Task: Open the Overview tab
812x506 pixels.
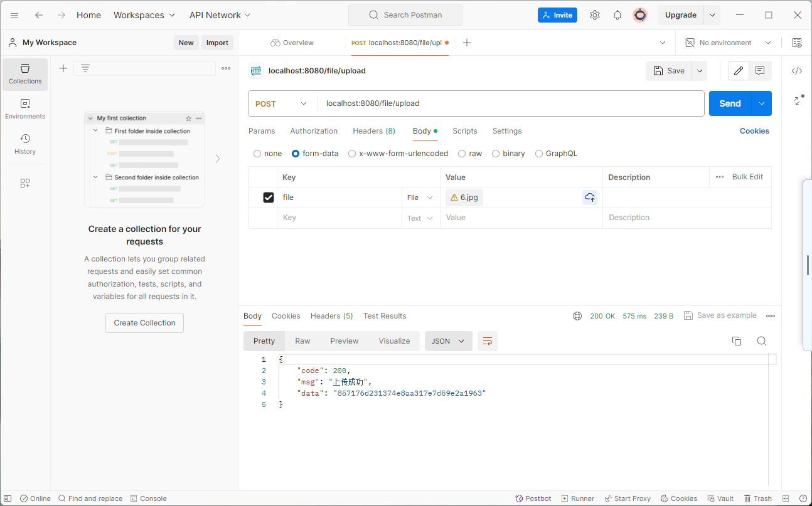Action: click(x=292, y=43)
